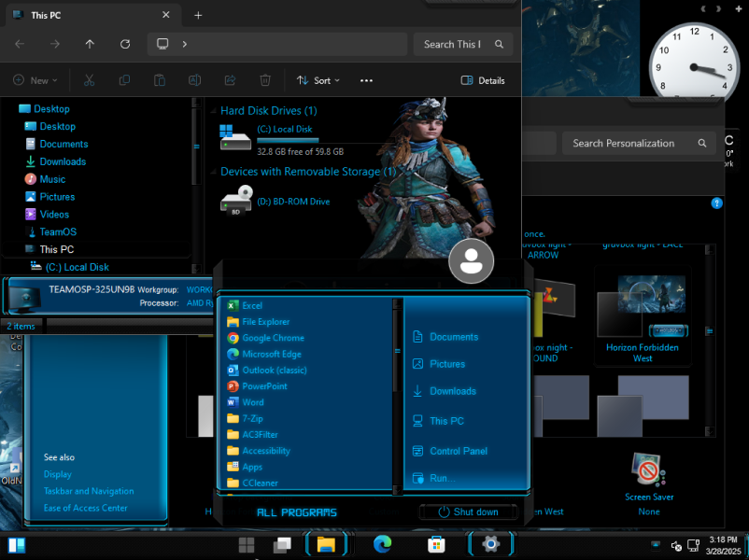Open Screen Saver settings in Personalization

point(649,484)
